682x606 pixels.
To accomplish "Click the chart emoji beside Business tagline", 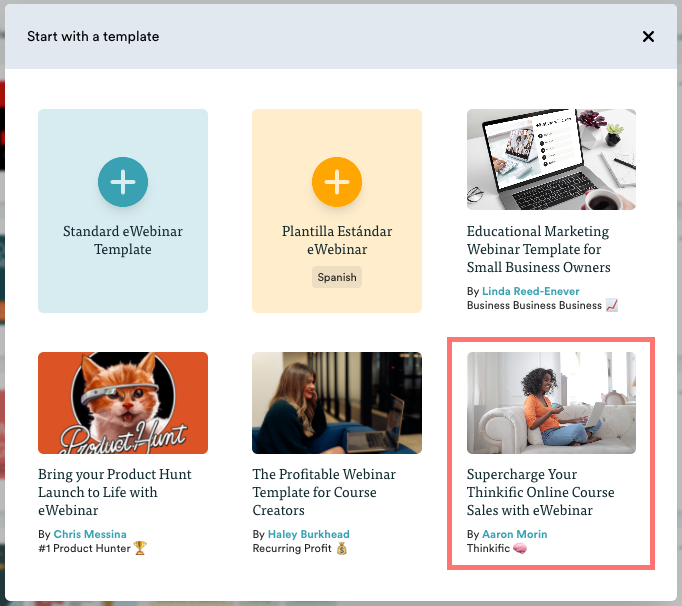I will [x=612, y=305].
